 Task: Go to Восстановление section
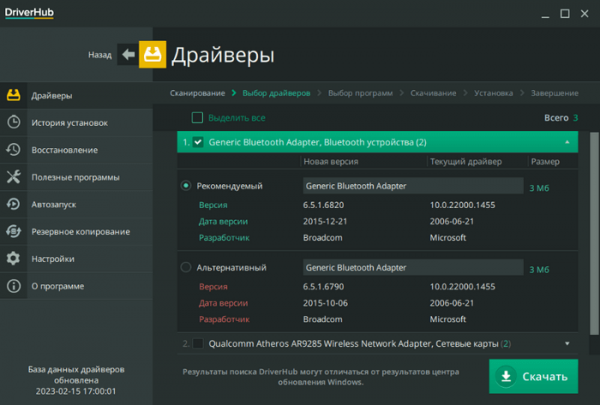(x=76, y=150)
